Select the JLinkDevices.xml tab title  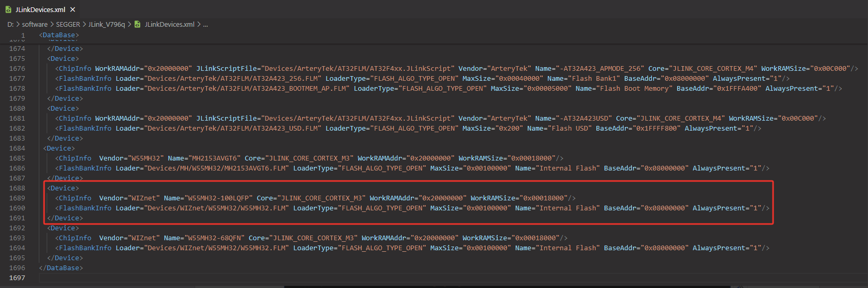click(40, 9)
